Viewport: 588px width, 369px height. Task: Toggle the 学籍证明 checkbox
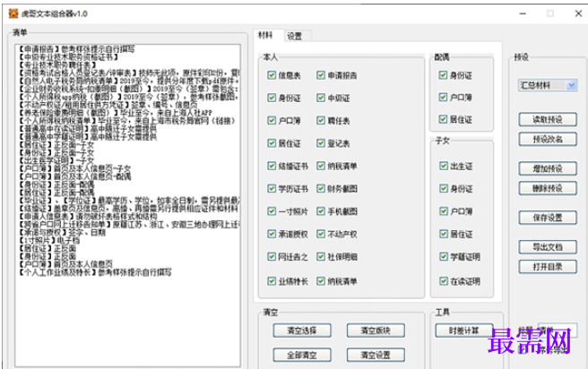[444, 257]
